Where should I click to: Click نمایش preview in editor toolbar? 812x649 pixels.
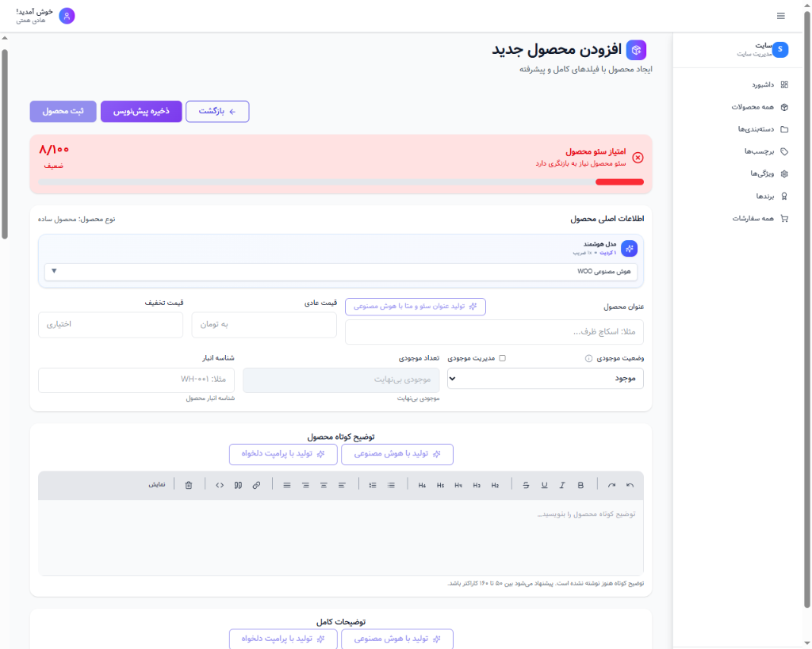(x=157, y=485)
